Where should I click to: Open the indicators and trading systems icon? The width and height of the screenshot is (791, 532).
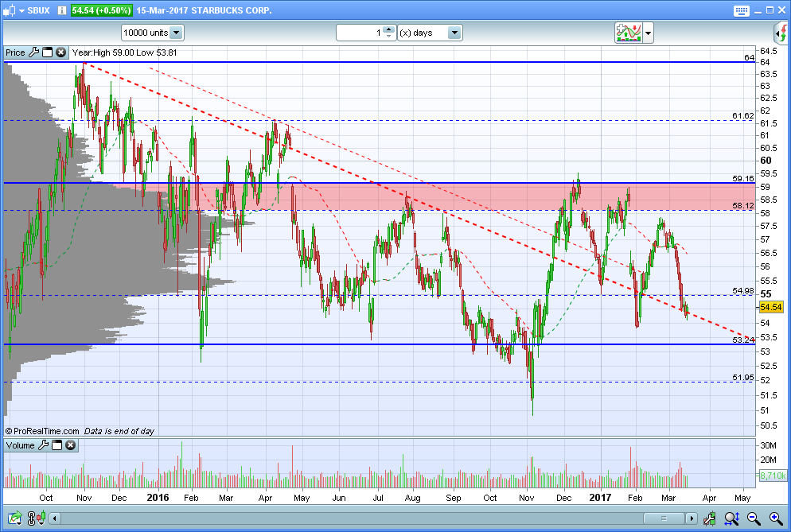628,33
